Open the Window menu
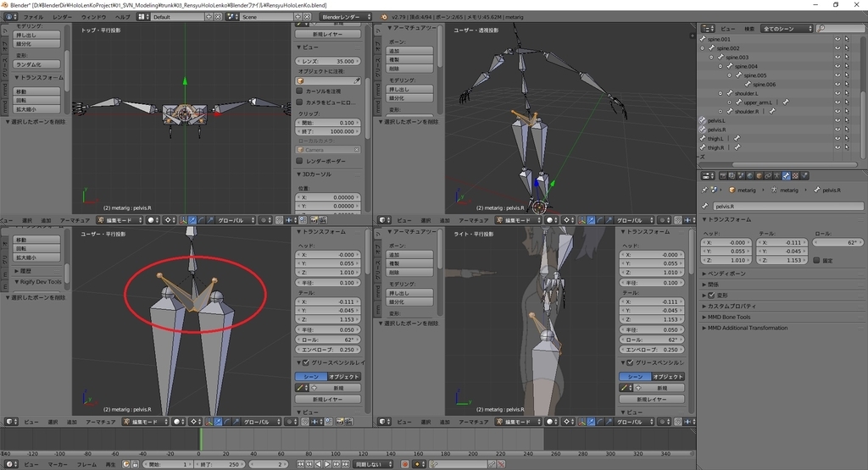Image resolution: width=868 pixels, height=470 pixels. click(93, 17)
